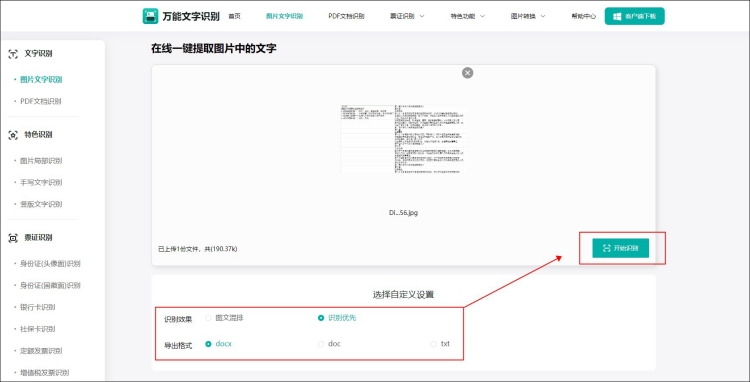750x382 pixels.
Task: Click the 特色识别 sidebar section icon
Action: pyautogui.click(x=13, y=135)
